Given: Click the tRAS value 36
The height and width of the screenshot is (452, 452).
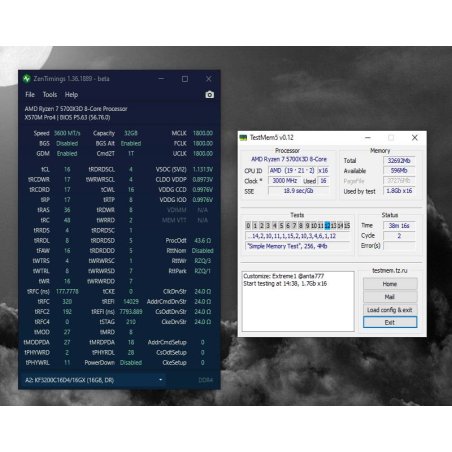Looking at the screenshot, I should (x=67, y=210).
